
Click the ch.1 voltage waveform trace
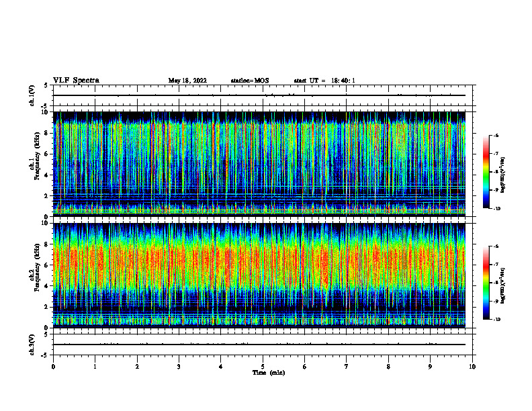point(259,95)
